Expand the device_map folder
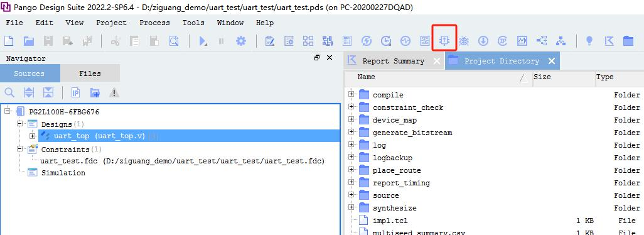 [x=351, y=119]
